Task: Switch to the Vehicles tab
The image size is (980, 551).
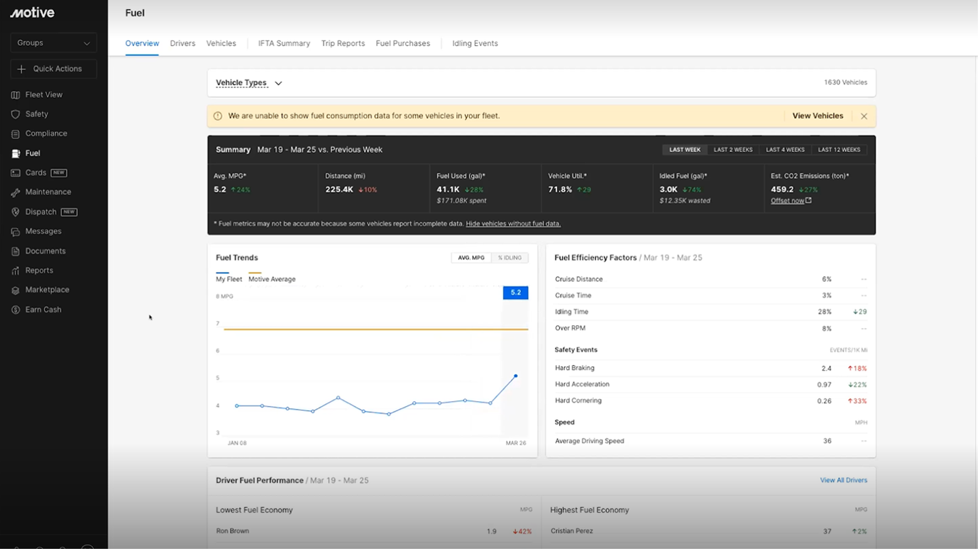Action: [221, 43]
